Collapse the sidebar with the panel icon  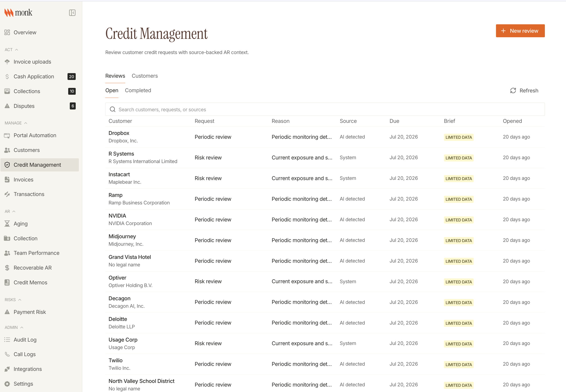(72, 13)
